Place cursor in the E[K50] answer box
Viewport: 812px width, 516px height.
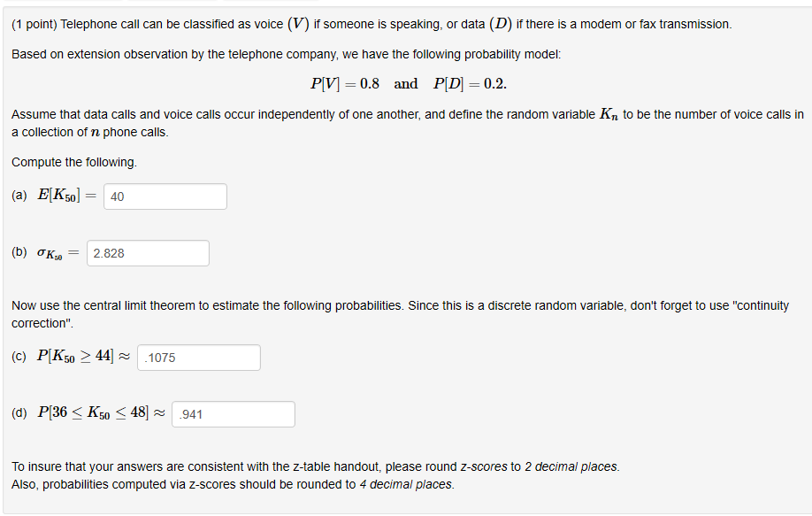coord(165,196)
